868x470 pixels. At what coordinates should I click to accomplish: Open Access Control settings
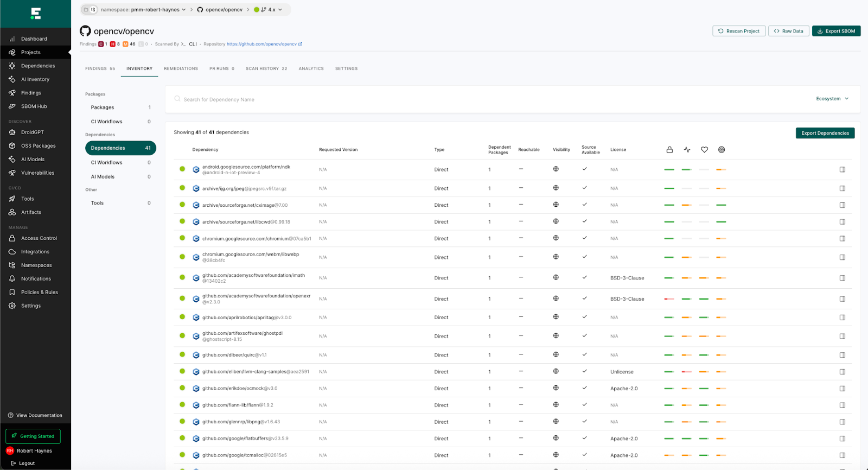[39, 238]
